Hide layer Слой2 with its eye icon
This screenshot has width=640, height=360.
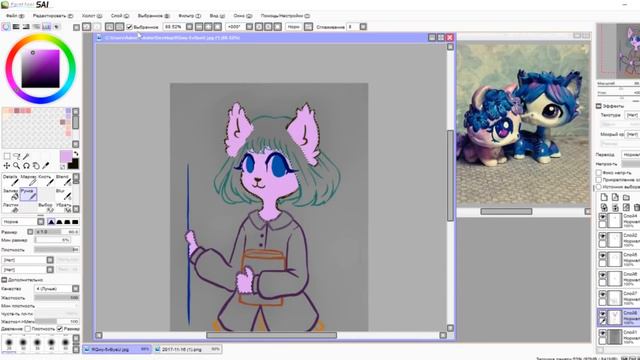pos(602,236)
